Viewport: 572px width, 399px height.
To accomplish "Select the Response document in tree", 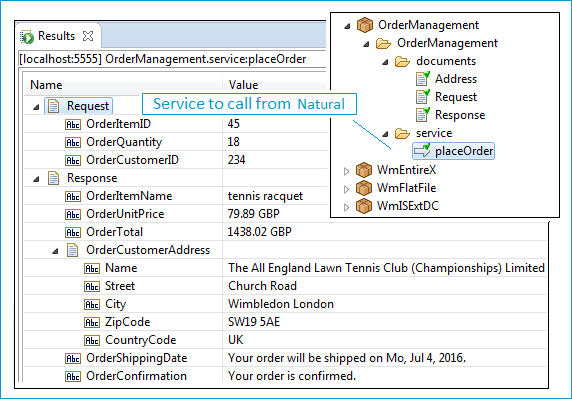I will pyautogui.click(x=460, y=115).
